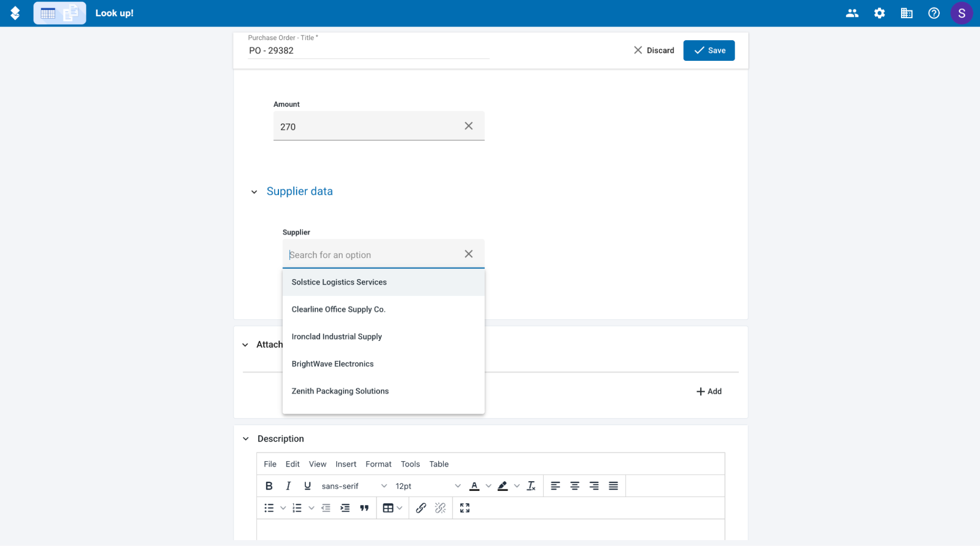Toggle underline formatting in editor
Image resolution: width=980 pixels, height=546 pixels.
pos(307,486)
